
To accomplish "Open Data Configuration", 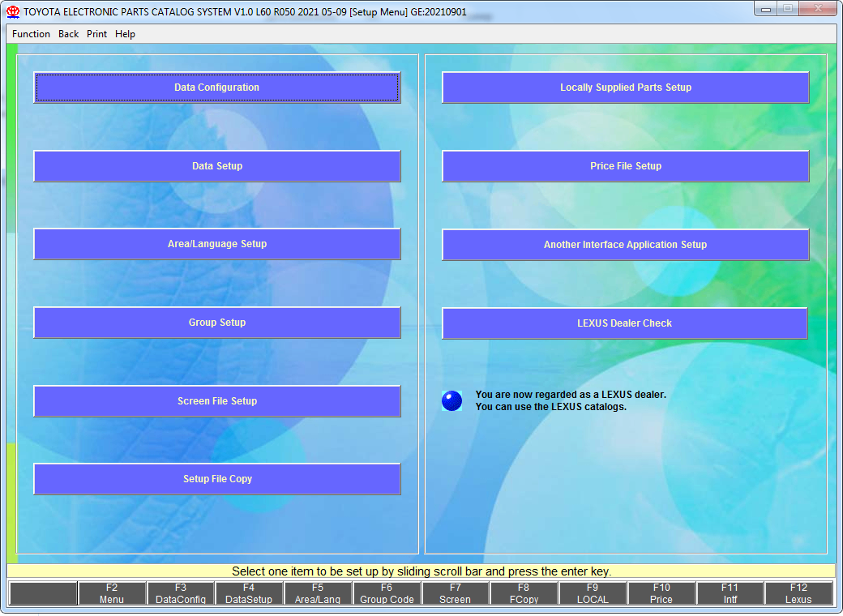I will pos(217,88).
